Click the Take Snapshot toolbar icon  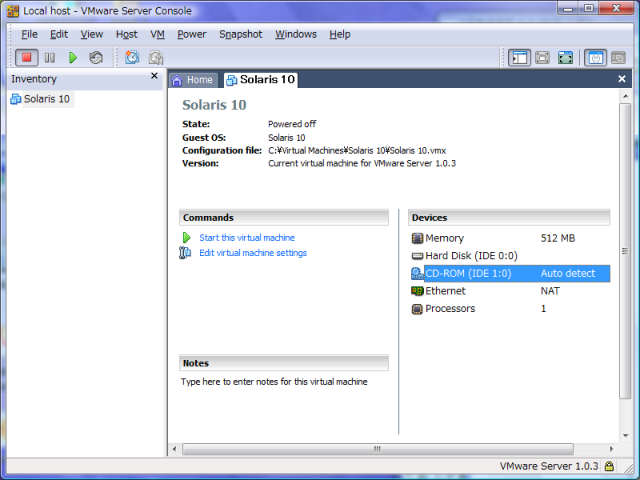[132, 58]
